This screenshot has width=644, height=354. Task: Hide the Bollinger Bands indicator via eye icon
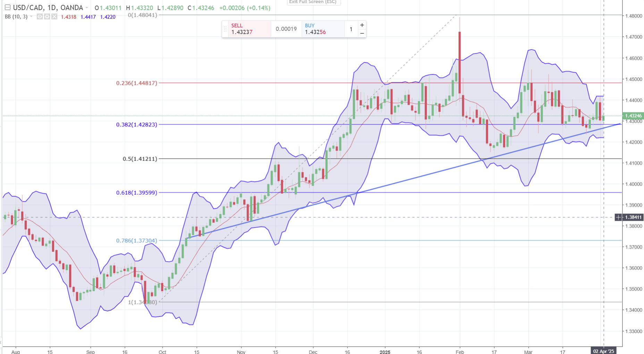(40, 17)
